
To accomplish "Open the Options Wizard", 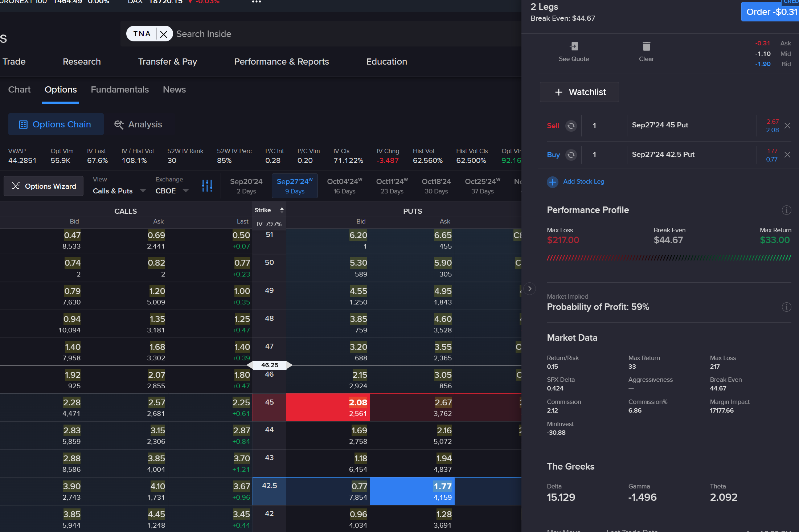I will tap(44, 186).
